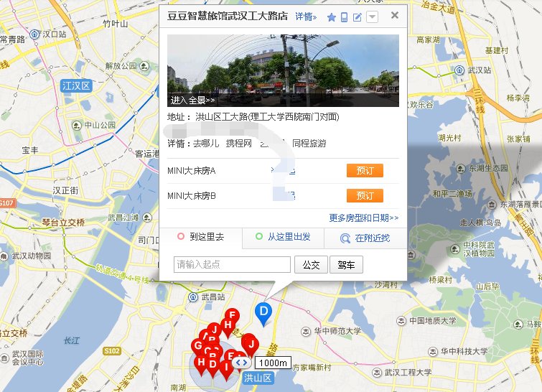Viewport: 542px width, 392px height.
Task: Click the 驾车 driving route button
Action: tap(346, 265)
